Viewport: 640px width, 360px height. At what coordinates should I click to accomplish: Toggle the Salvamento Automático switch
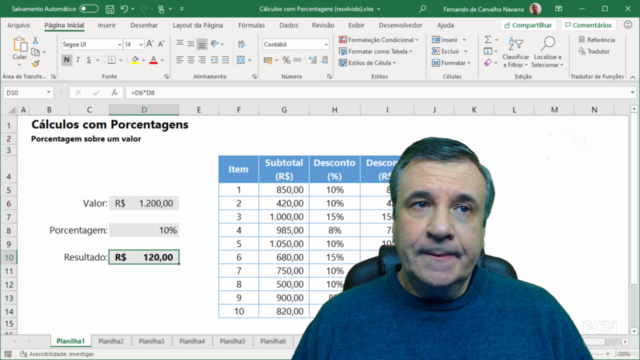(x=89, y=9)
